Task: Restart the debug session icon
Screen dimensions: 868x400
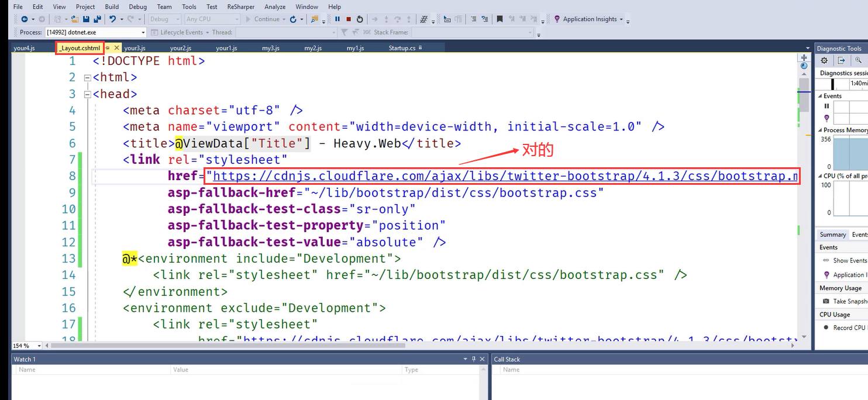Action: [360, 19]
